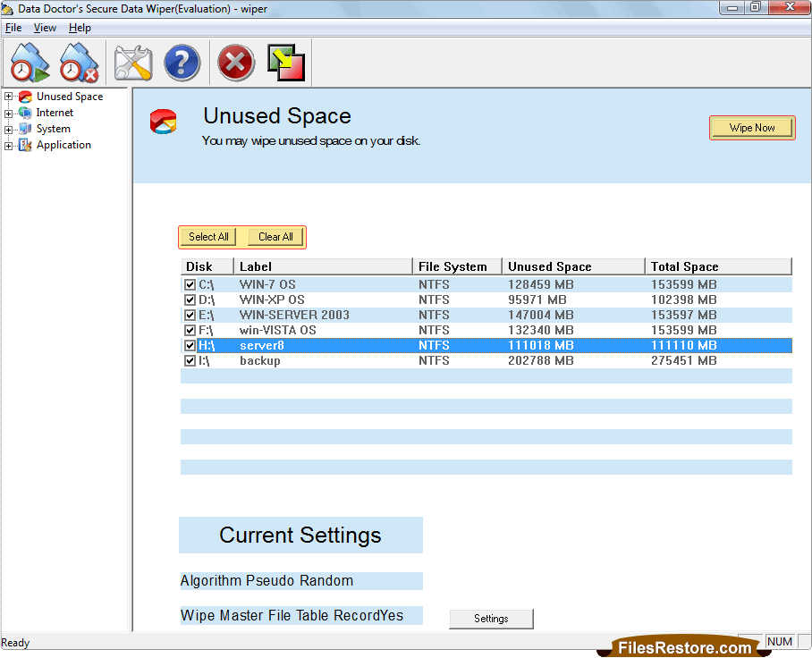Viewport: 812px width, 658px height.
Task: Click the Wipe Now button
Action: click(x=752, y=128)
